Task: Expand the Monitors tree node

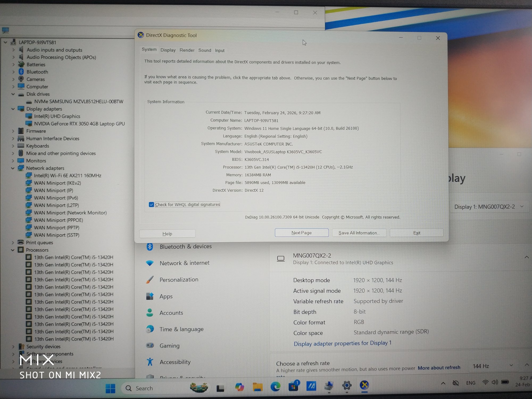Action: 13,161
